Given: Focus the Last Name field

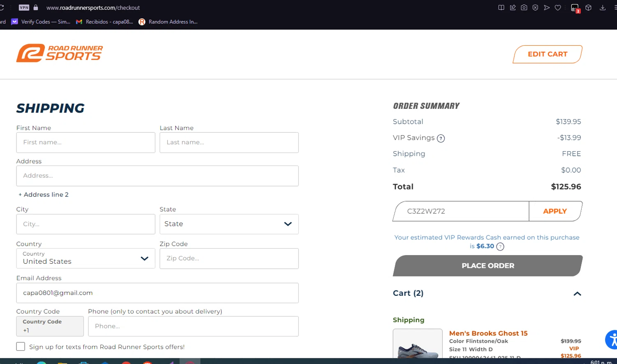Looking at the screenshot, I should click(229, 143).
